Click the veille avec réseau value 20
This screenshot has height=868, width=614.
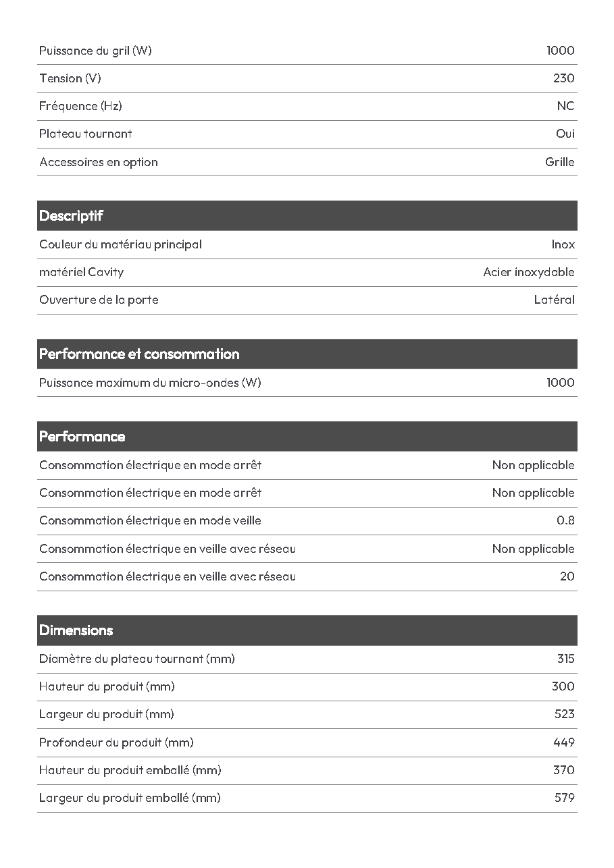(567, 576)
